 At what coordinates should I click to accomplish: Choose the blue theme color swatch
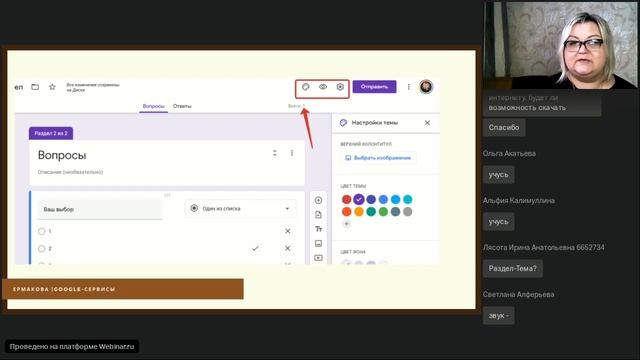[x=383, y=199]
